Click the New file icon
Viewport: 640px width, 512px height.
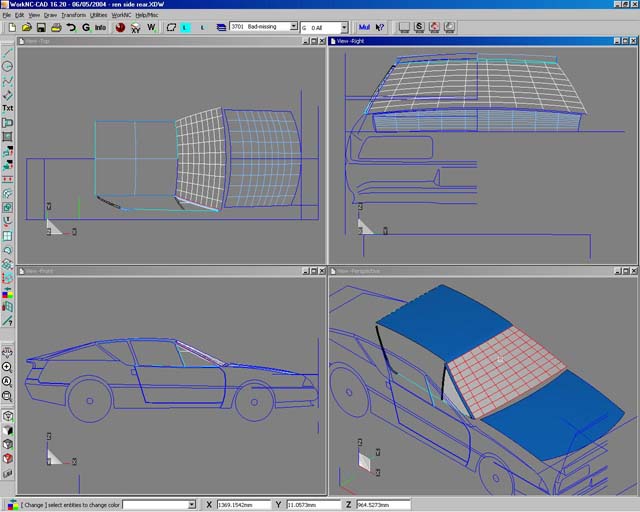pyautogui.click(x=12, y=28)
